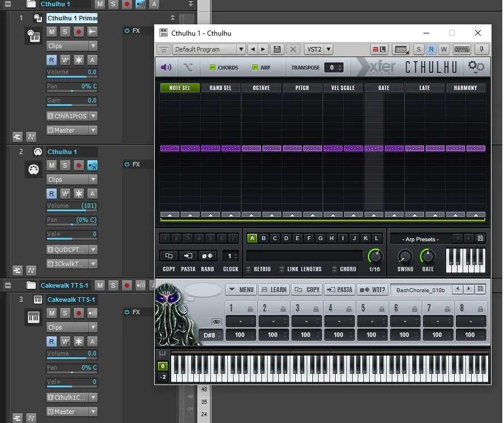Click the TRANSPOSE value stepper
The image size is (504, 423).
[340, 67]
